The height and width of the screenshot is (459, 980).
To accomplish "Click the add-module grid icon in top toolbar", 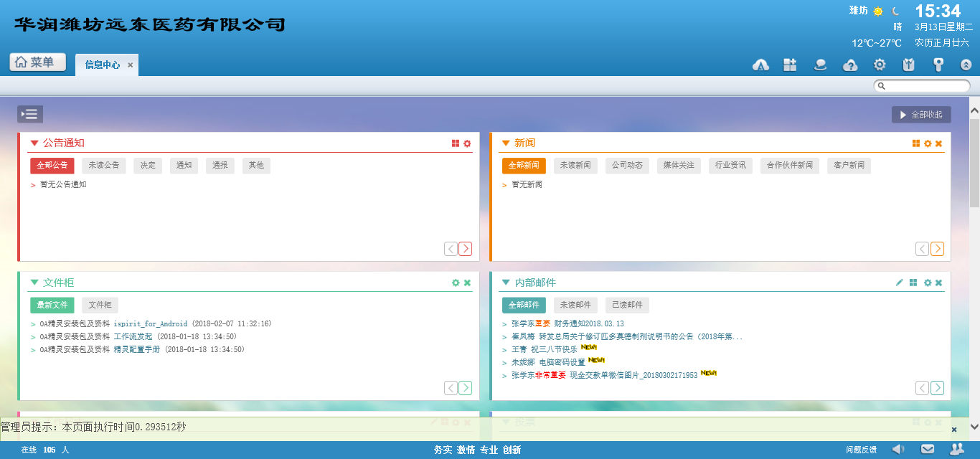I will (x=790, y=65).
